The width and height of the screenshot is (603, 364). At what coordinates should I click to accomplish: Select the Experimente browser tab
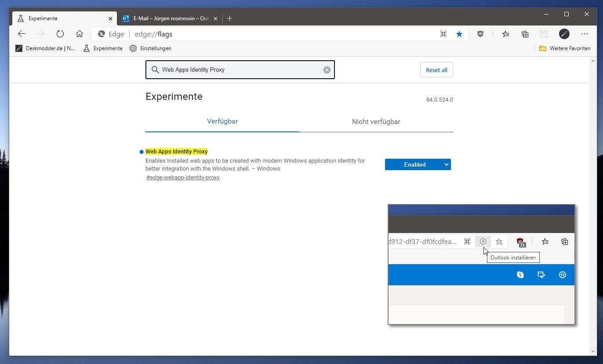[x=65, y=18]
